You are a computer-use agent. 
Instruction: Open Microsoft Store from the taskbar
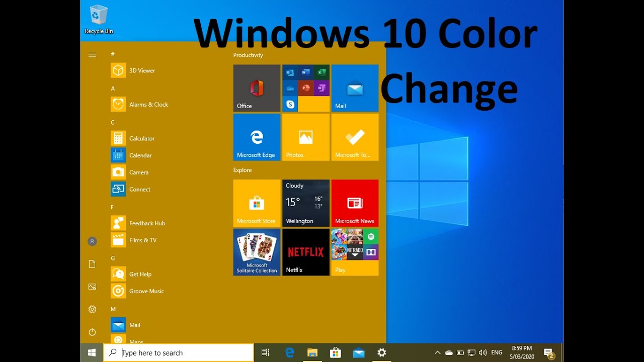point(336,353)
